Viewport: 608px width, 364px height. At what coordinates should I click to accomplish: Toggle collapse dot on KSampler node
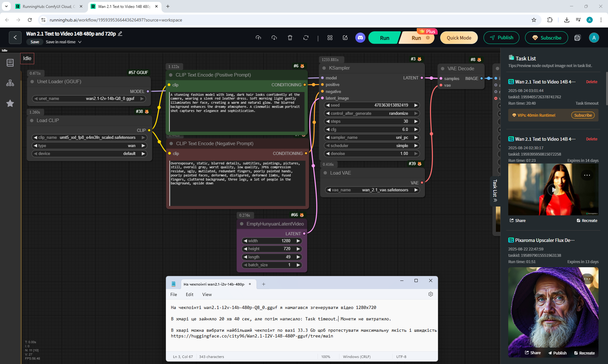coord(324,68)
